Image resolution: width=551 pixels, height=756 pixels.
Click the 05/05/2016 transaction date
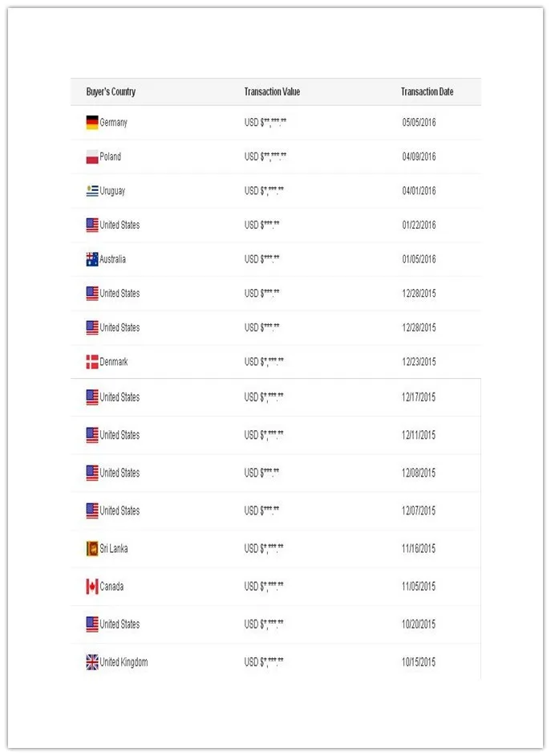[x=419, y=123]
